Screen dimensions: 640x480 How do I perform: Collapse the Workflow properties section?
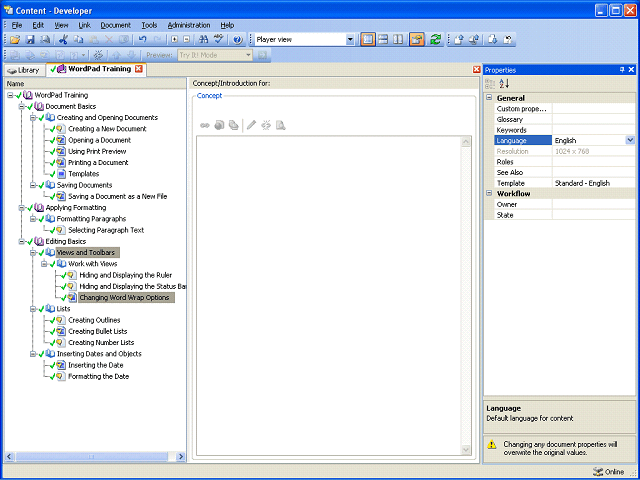click(489, 193)
